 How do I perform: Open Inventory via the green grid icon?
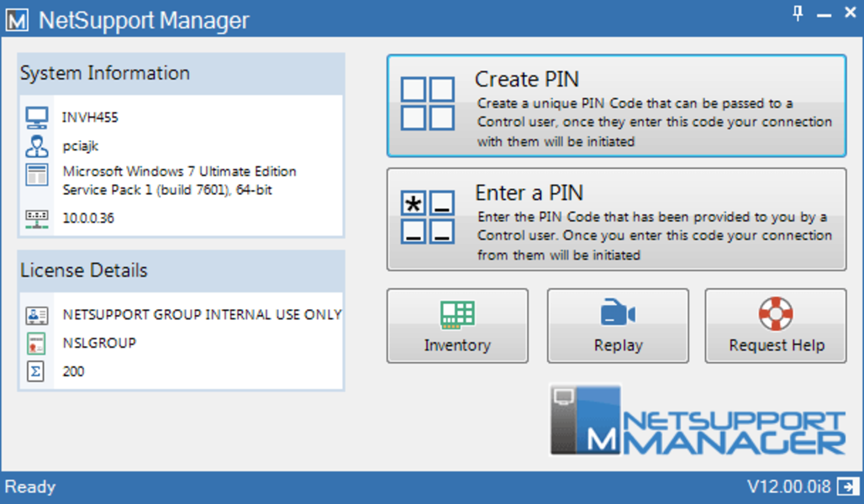coord(457,314)
